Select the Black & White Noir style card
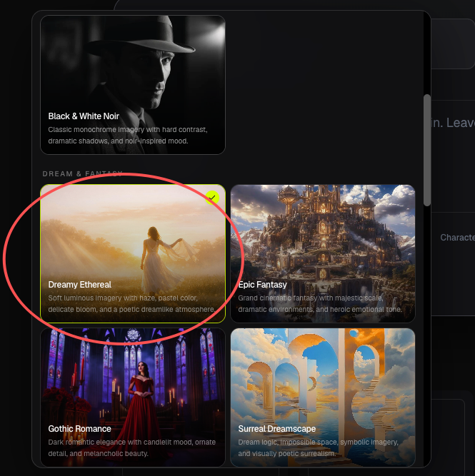Viewport: 475px width, 476px height. coord(133,85)
